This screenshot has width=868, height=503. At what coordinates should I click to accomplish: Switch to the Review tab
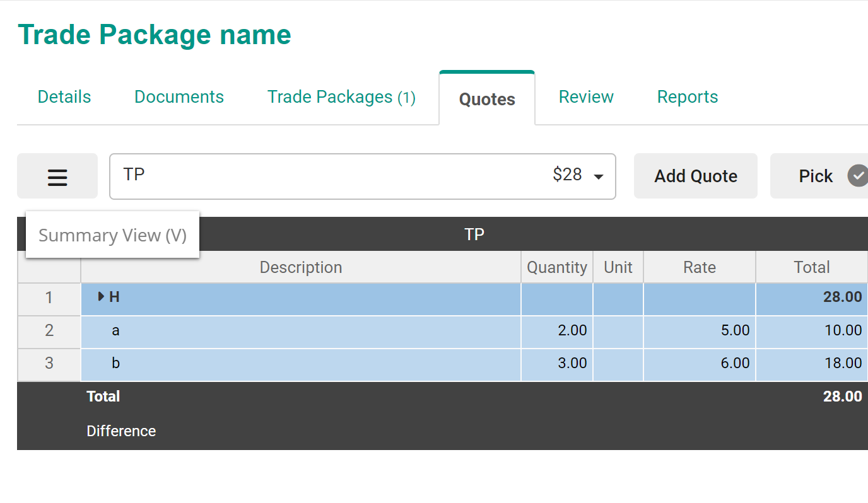tap(586, 97)
